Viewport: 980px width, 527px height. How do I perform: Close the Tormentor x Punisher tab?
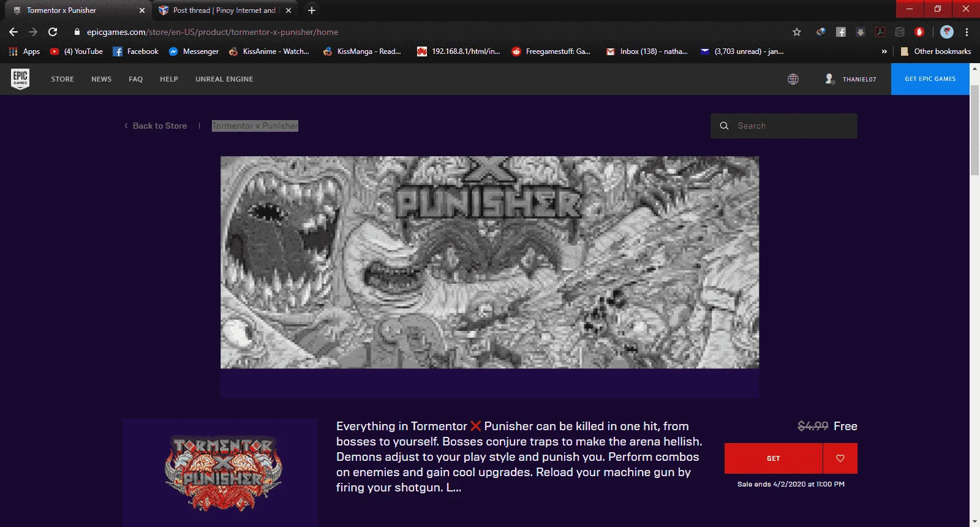pyautogui.click(x=142, y=10)
